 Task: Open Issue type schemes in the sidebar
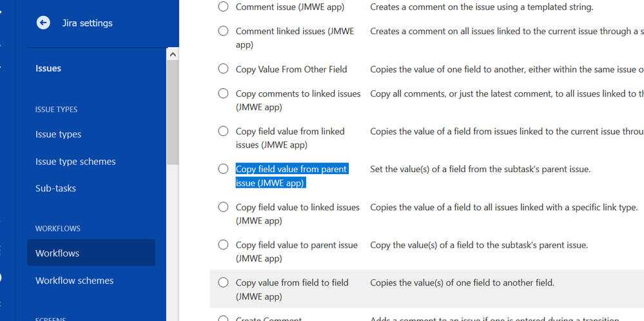[75, 161]
